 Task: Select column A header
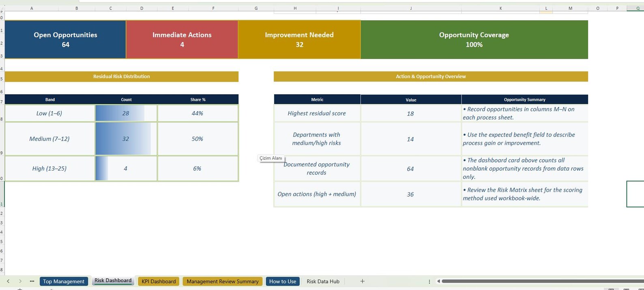click(x=32, y=8)
